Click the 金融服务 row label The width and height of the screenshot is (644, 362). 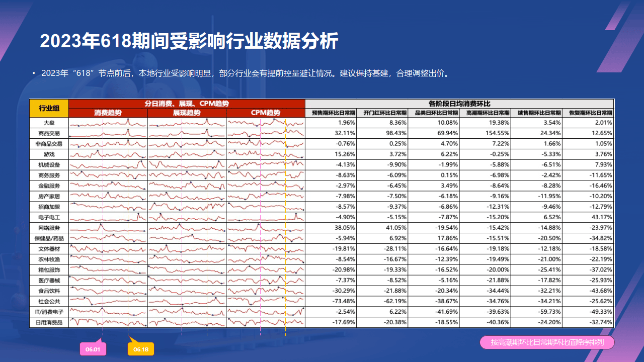click(x=49, y=186)
